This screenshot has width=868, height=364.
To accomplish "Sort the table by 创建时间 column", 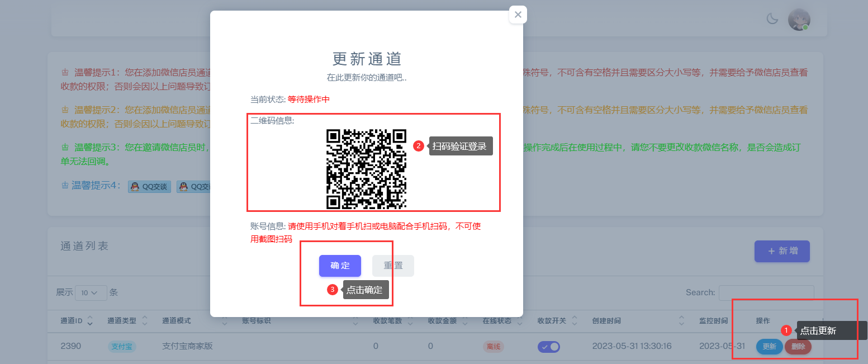I will (x=681, y=321).
